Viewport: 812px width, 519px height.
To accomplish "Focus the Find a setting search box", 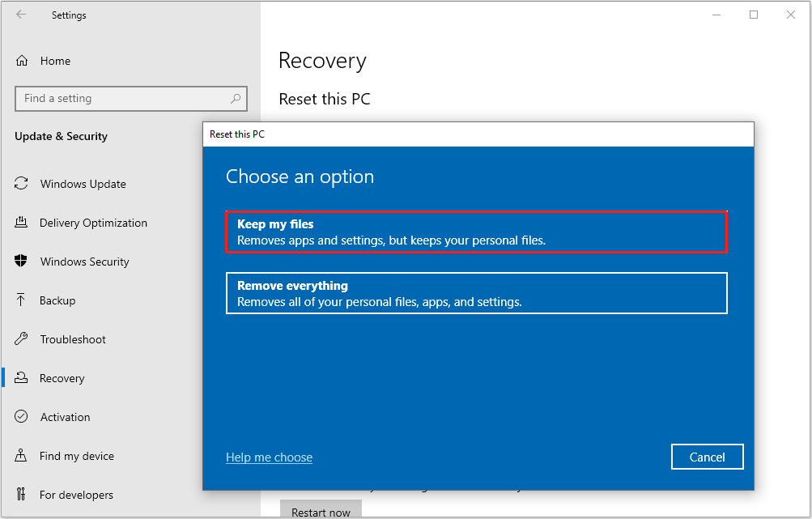I will (x=131, y=99).
